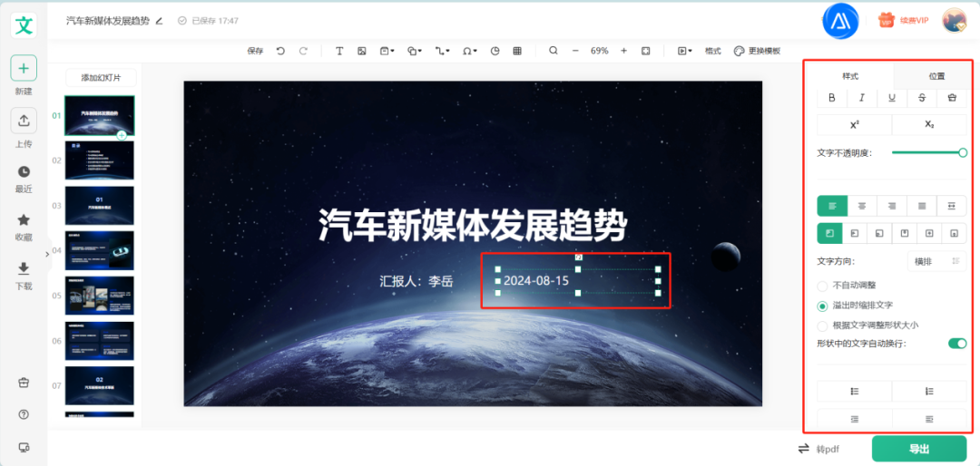The image size is (980, 466).
Task: Open the slideshow play dropdown
Action: tap(685, 51)
